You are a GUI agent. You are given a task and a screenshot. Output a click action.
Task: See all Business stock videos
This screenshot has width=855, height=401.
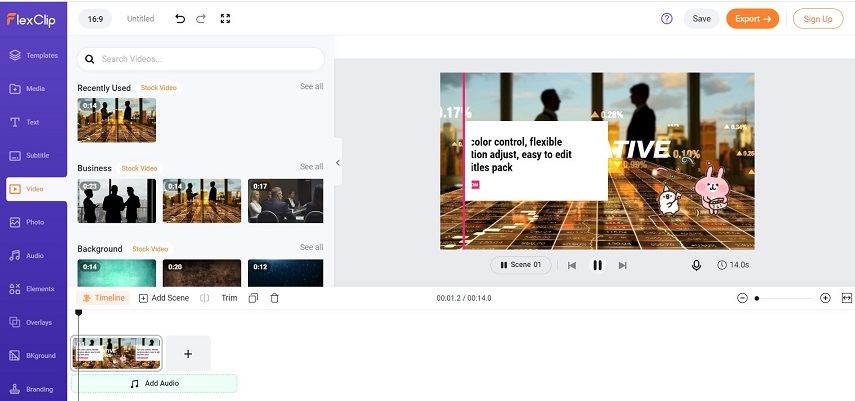[x=311, y=167]
